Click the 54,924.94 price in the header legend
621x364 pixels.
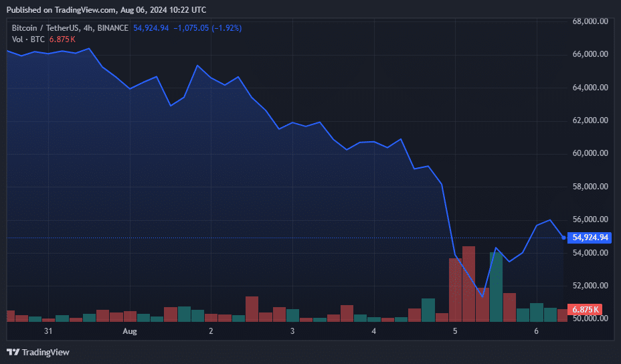click(151, 28)
